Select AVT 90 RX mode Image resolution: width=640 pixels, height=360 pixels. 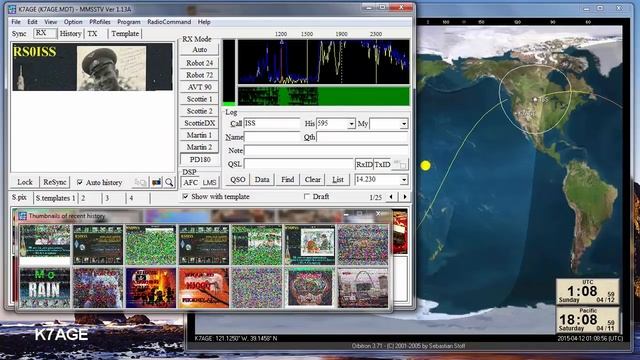pyautogui.click(x=199, y=87)
